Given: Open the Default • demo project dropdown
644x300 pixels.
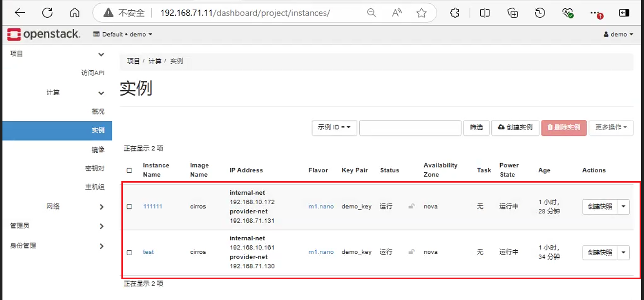Looking at the screenshot, I should click(122, 34).
